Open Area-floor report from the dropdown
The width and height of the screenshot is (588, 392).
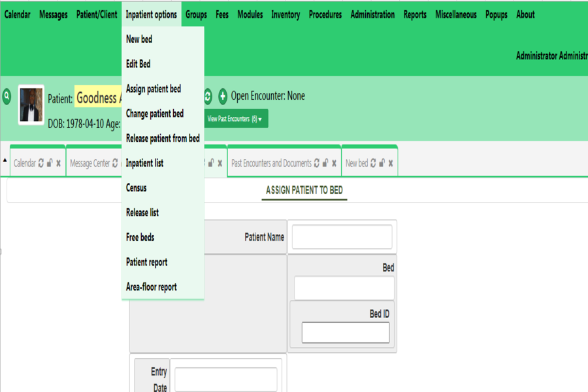point(163,287)
